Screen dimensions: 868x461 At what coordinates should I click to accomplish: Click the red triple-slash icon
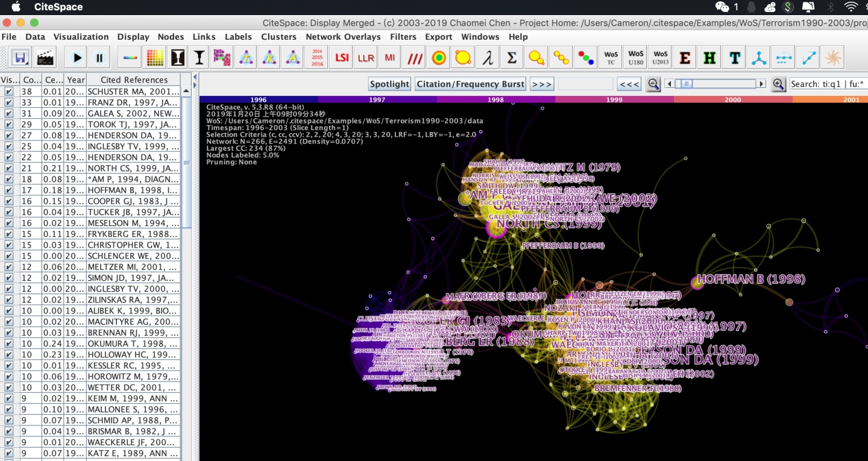coord(415,58)
